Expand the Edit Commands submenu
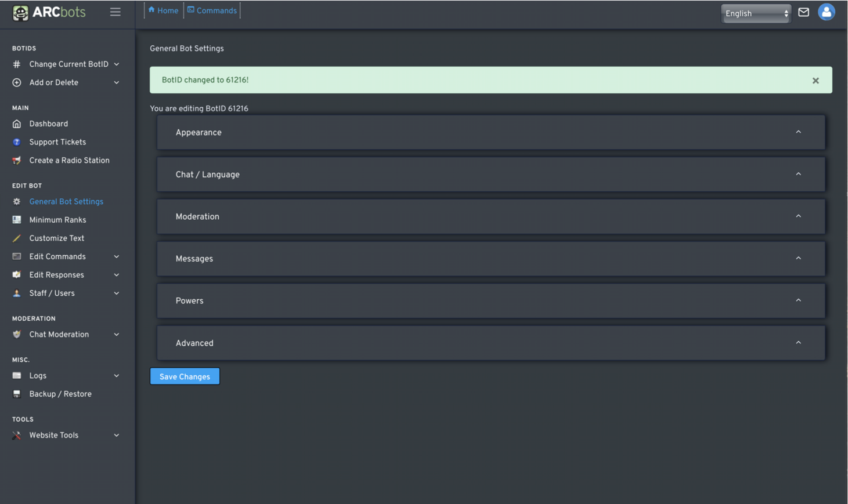 [x=57, y=257]
